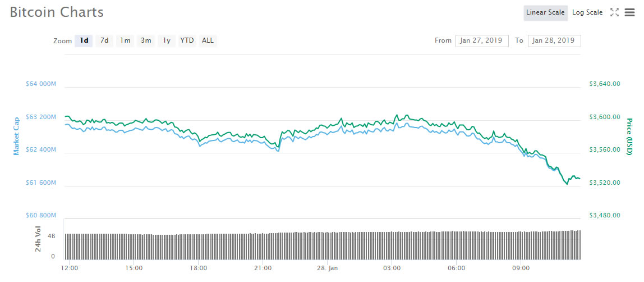Edit the From date field
The height and width of the screenshot is (282, 644).
(x=482, y=40)
